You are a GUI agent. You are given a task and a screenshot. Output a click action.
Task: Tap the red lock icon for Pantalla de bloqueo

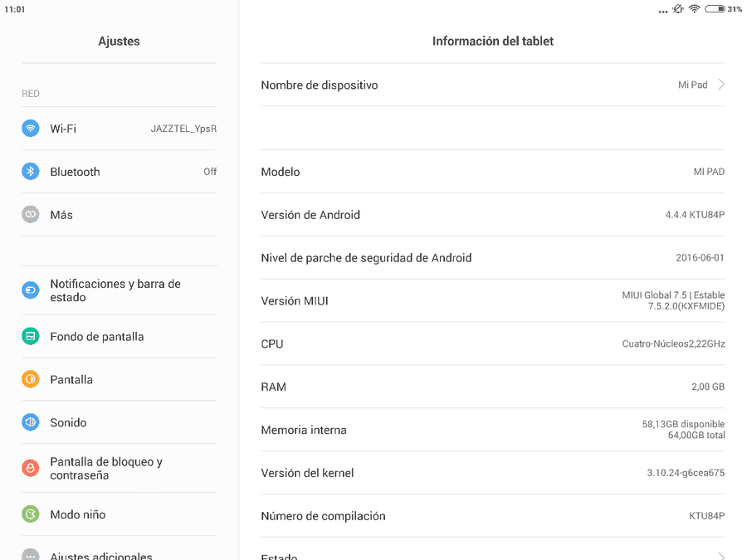click(x=31, y=468)
